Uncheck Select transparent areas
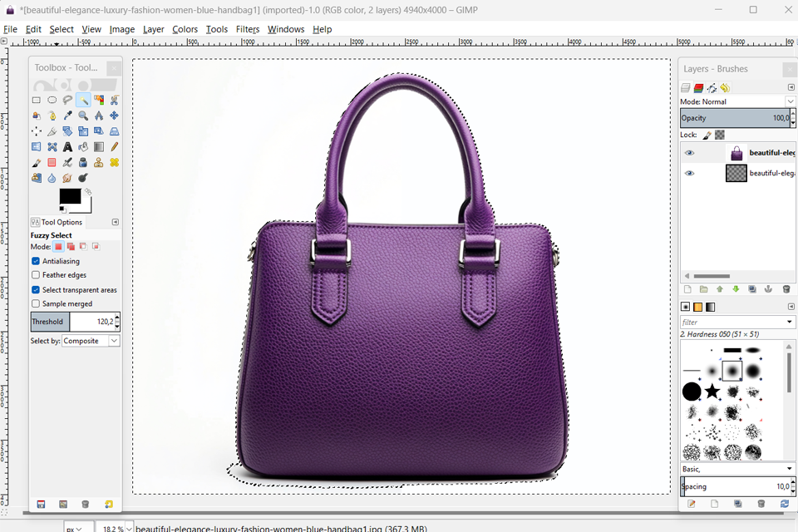The image size is (798, 532). point(36,289)
